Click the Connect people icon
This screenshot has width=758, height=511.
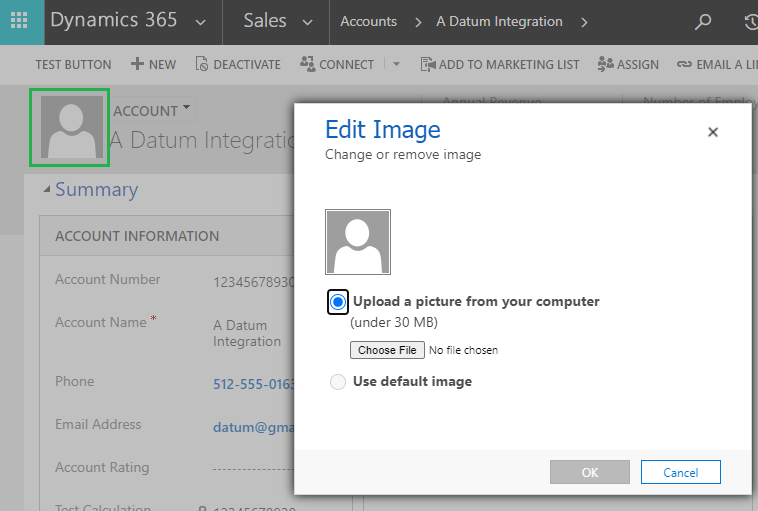tap(307, 63)
